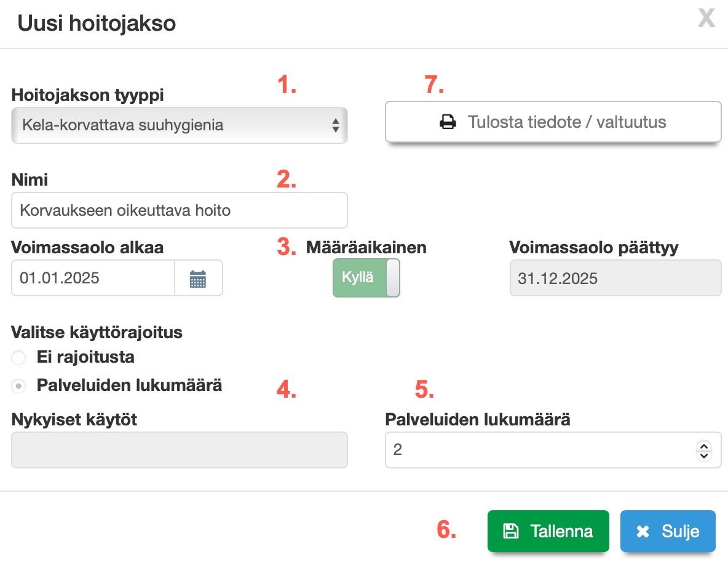Focus the Voimassaolo alkaa date field
Screen dimensions: 728x568
tap(93, 278)
